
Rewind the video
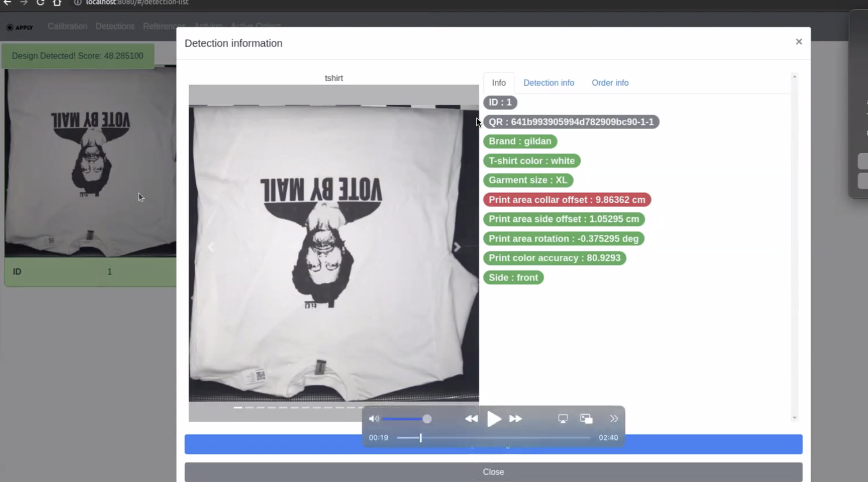pos(471,419)
